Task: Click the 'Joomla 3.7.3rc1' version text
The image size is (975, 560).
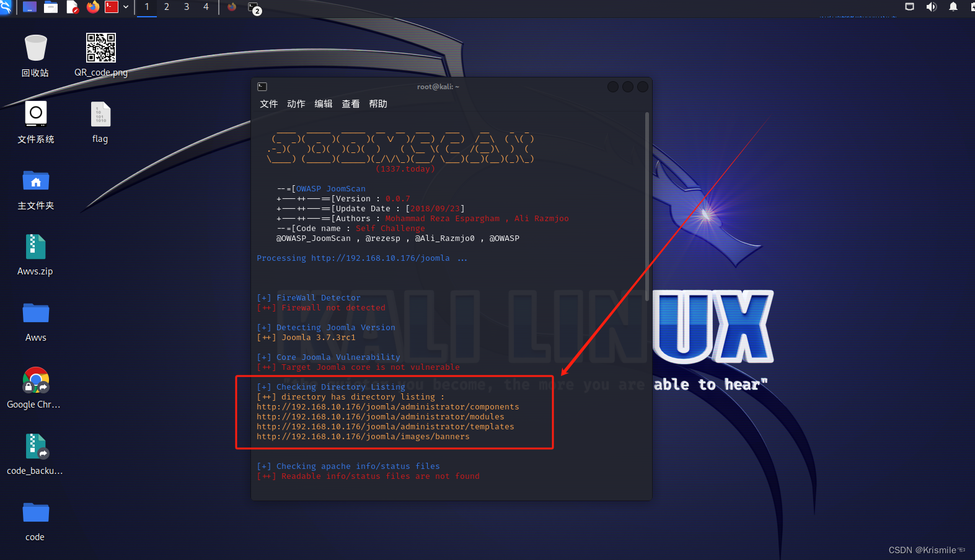Action: click(x=319, y=338)
